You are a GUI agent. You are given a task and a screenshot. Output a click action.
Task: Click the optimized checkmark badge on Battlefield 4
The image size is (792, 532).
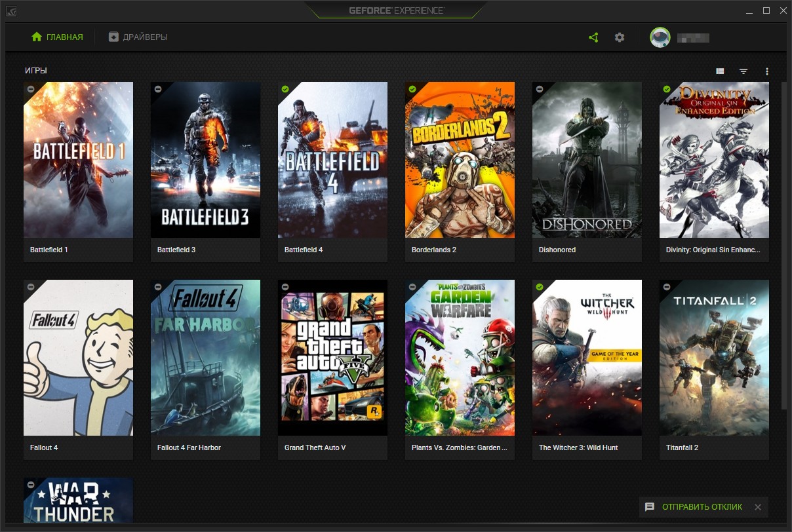[x=285, y=89]
